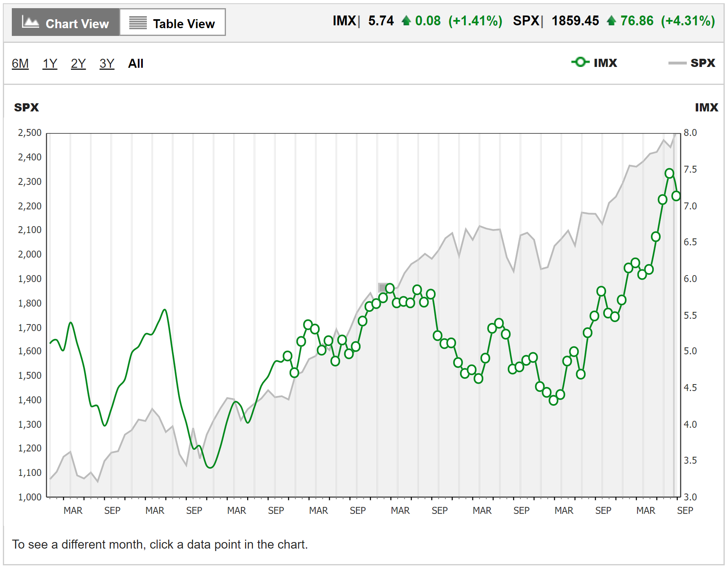Switch to the Table View tab
This screenshot has width=728, height=569.
tap(173, 22)
